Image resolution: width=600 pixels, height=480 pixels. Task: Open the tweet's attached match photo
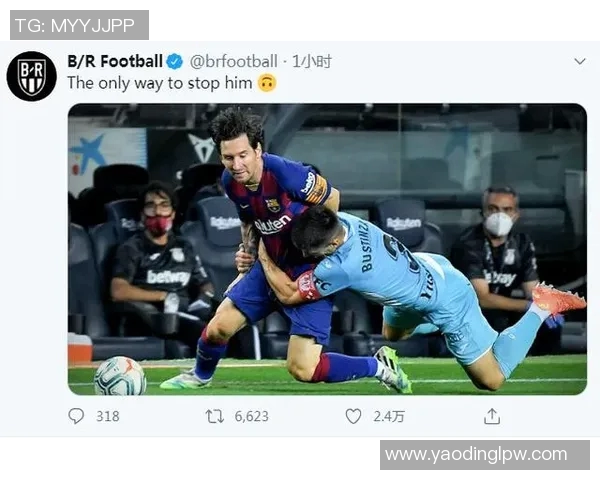tap(327, 248)
